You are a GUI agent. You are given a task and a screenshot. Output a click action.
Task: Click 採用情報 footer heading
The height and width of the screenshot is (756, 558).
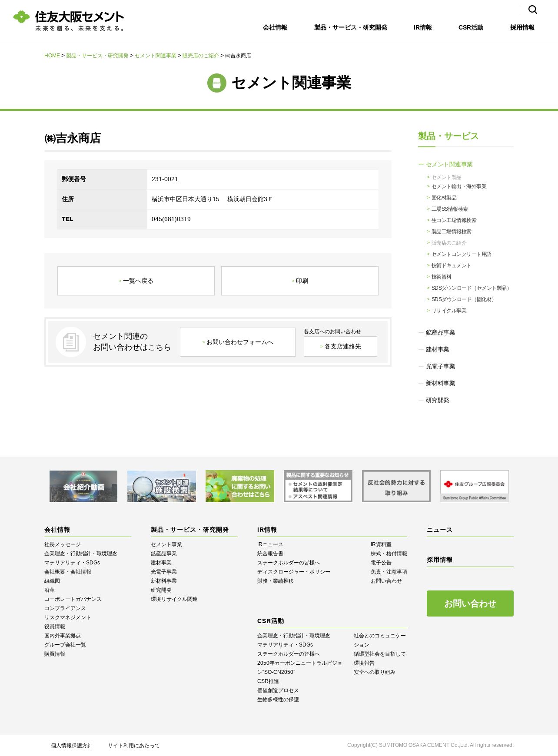(440, 560)
